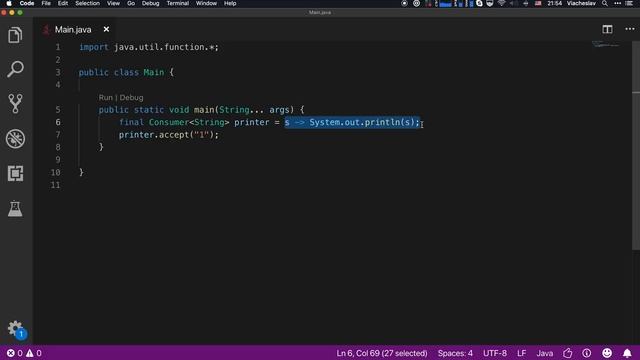Viewport: 640px width, 360px height.
Task: Click the Run code lens link
Action: tap(105, 98)
